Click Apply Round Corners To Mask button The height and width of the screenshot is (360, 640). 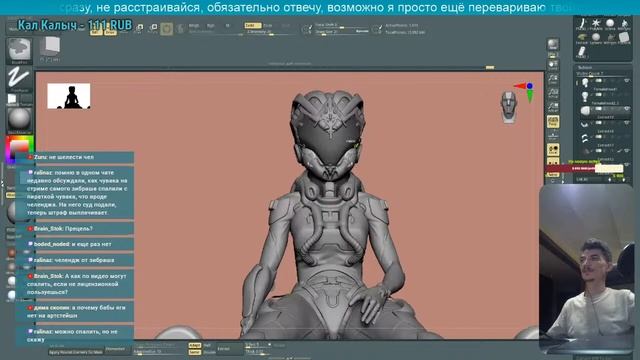[76, 352]
